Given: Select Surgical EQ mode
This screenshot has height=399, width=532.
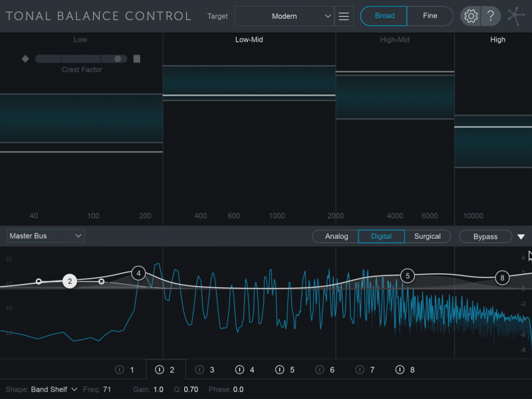Looking at the screenshot, I should pyautogui.click(x=427, y=237).
